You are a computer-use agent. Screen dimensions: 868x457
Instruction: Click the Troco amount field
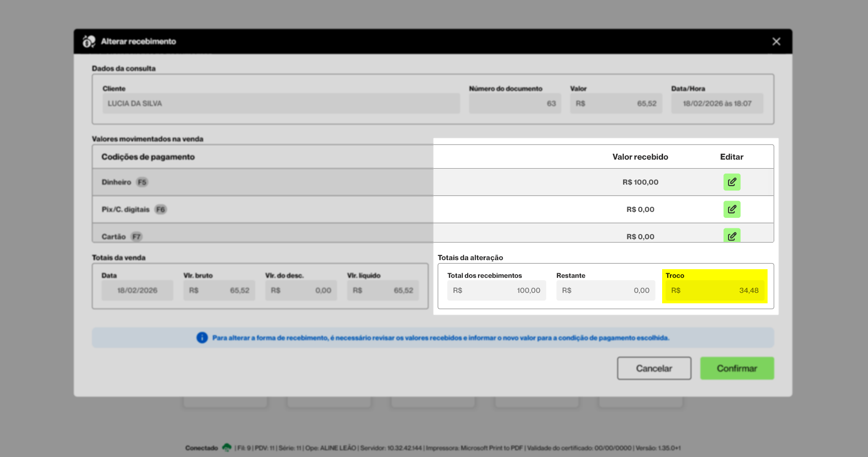[x=714, y=291]
